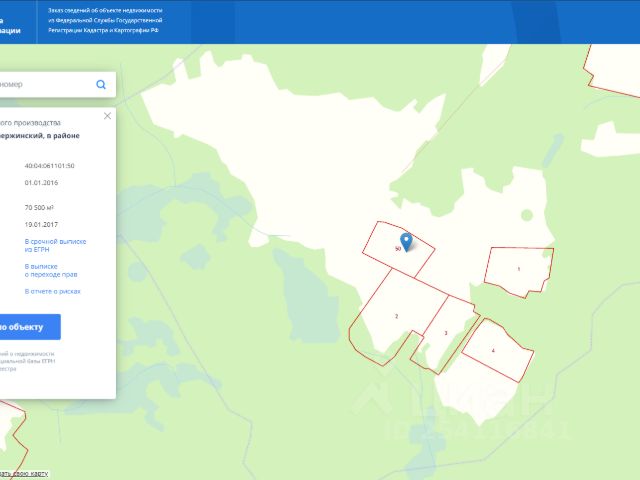Screen dimensions: 640x480
Task: Select land parcel number 1 on map
Action: click(x=518, y=270)
